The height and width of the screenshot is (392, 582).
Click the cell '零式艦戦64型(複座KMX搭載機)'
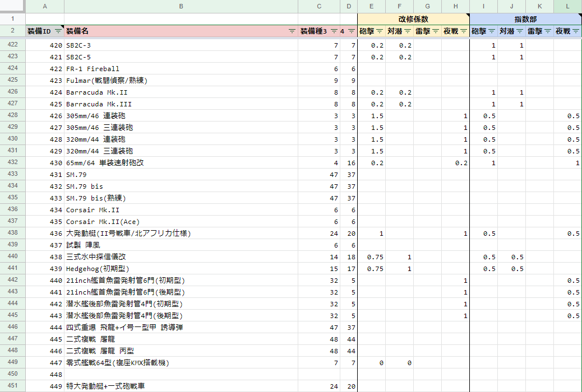click(x=181, y=363)
